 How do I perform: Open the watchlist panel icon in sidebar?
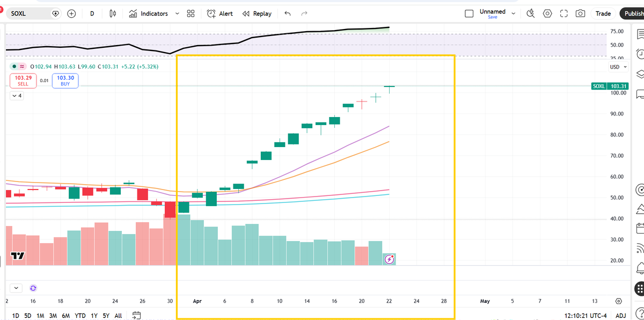[x=640, y=34]
